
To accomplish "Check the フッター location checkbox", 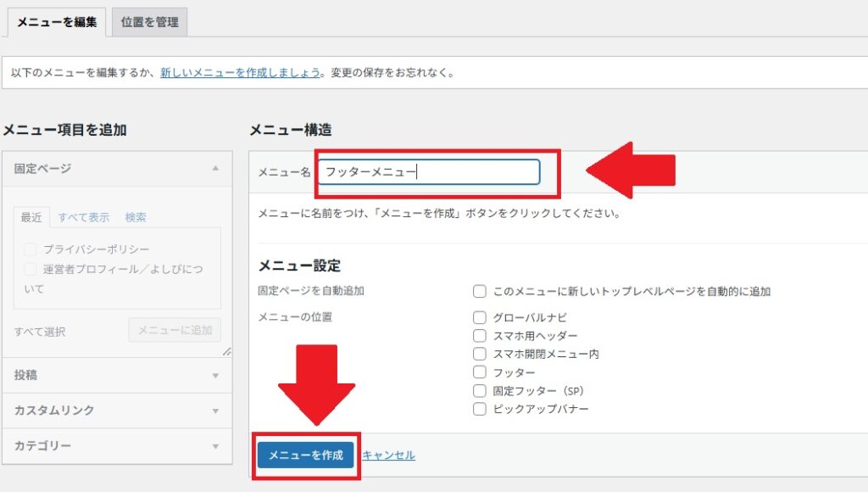I will pyautogui.click(x=480, y=372).
